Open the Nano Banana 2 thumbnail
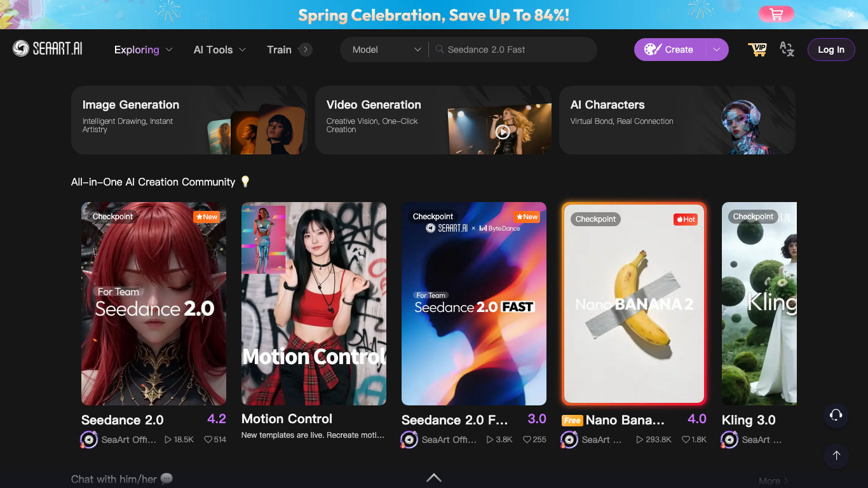The height and width of the screenshot is (488, 868). pyautogui.click(x=634, y=304)
